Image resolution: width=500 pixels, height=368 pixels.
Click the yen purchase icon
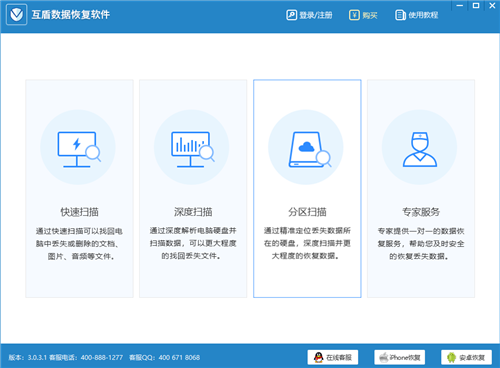click(x=354, y=15)
